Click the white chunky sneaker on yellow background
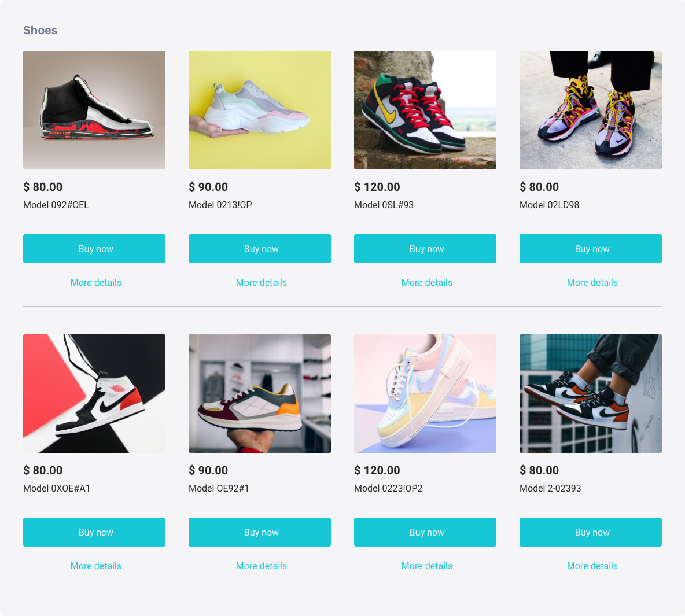Viewport: 685px width, 616px height. coord(260,110)
